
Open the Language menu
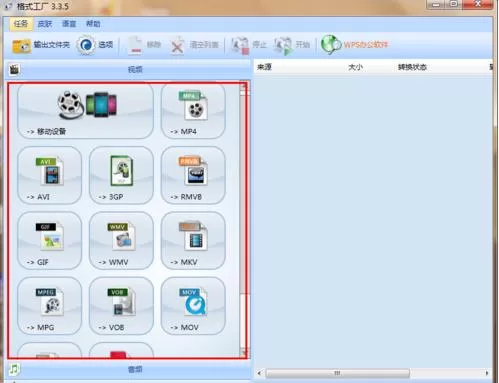click(69, 24)
